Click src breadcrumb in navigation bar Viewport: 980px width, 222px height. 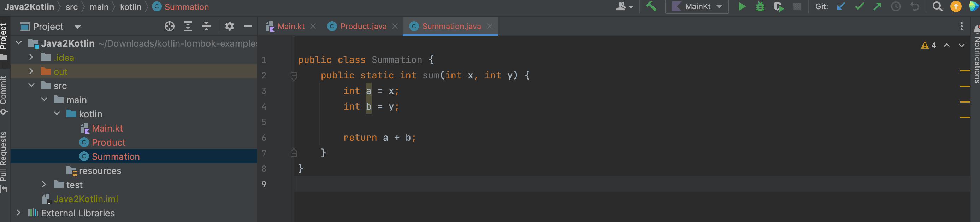71,7
